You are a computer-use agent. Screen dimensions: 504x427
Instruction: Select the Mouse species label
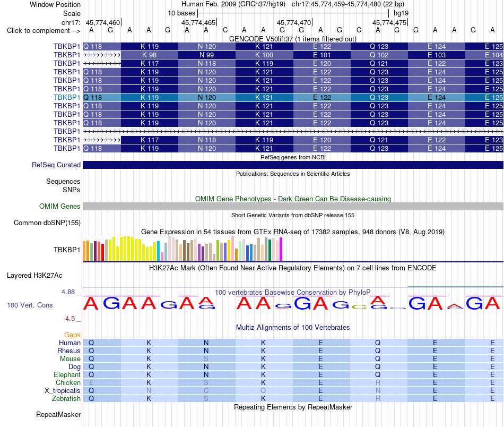pos(70,358)
